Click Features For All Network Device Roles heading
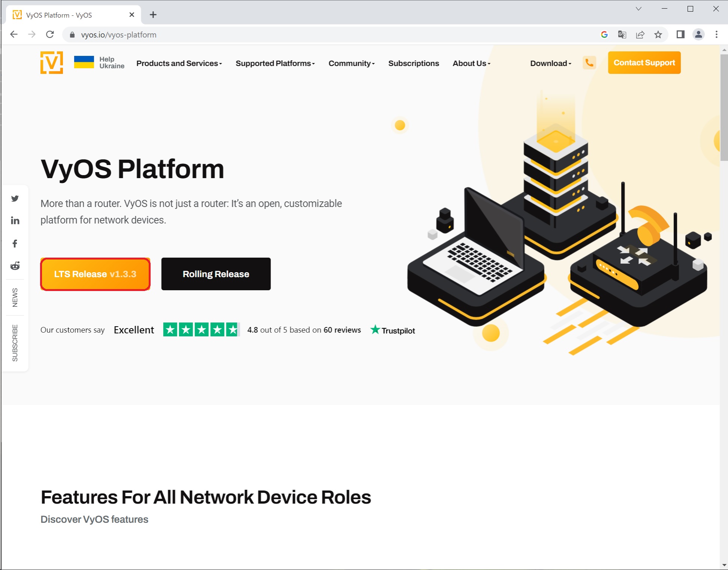This screenshot has width=728, height=570. pyautogui.click(x=206, y=497)
